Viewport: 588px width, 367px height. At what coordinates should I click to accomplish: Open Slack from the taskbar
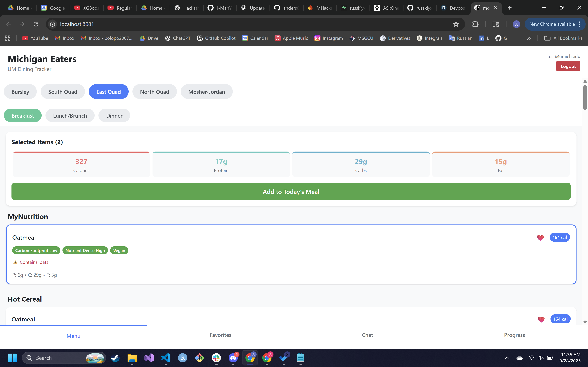(216, 358)
